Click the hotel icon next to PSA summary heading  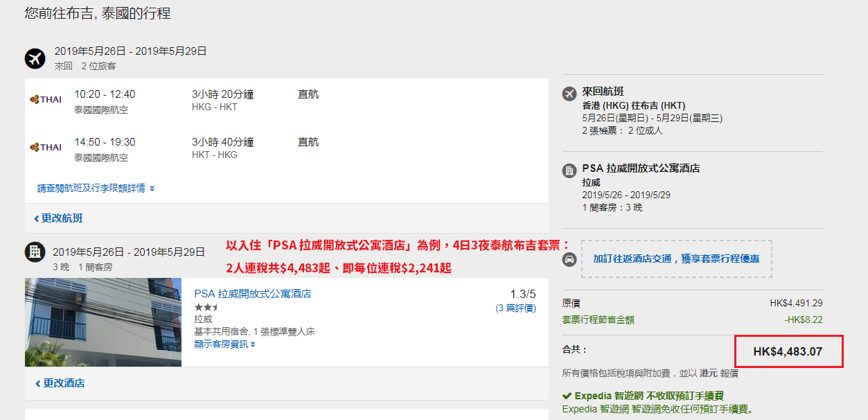point(569,170)
